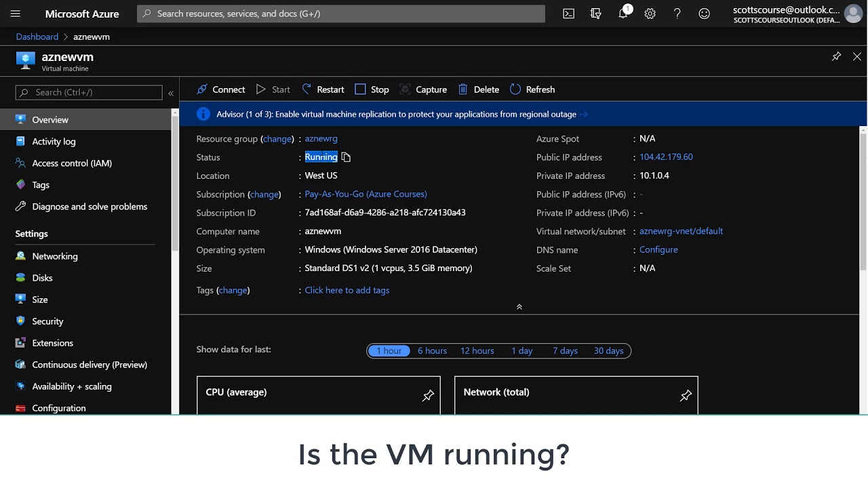The width and height of the screenshot is (868, 488).
Task: Open the help question mark
Action: (x=677, y=14)
